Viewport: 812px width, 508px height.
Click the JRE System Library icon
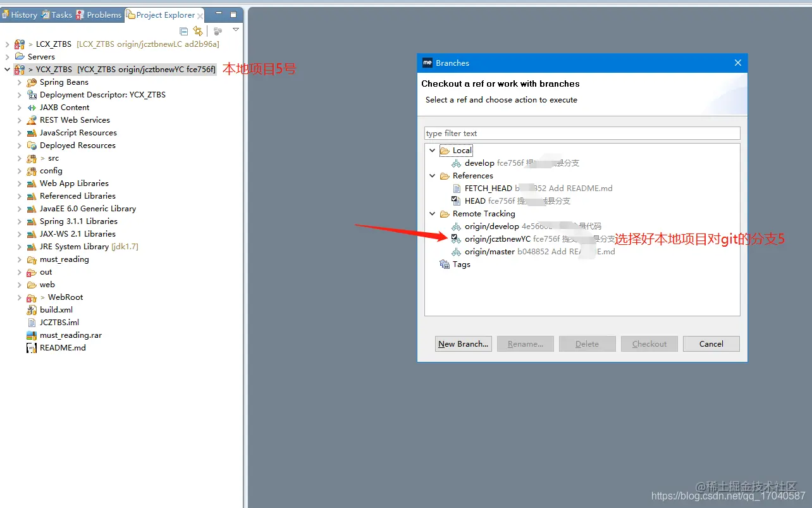(32, 247)
